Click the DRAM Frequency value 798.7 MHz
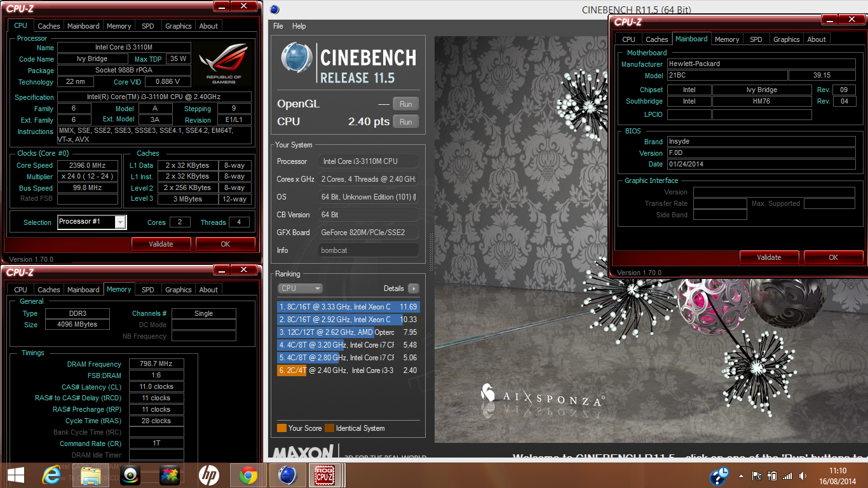The height and width of the screenshot is (488, 868). point(156,364)
